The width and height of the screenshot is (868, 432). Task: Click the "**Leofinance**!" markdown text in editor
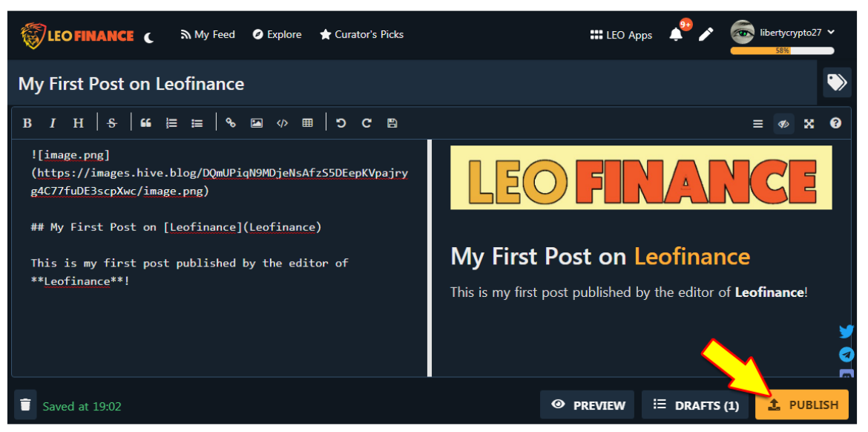click(80, 281)
